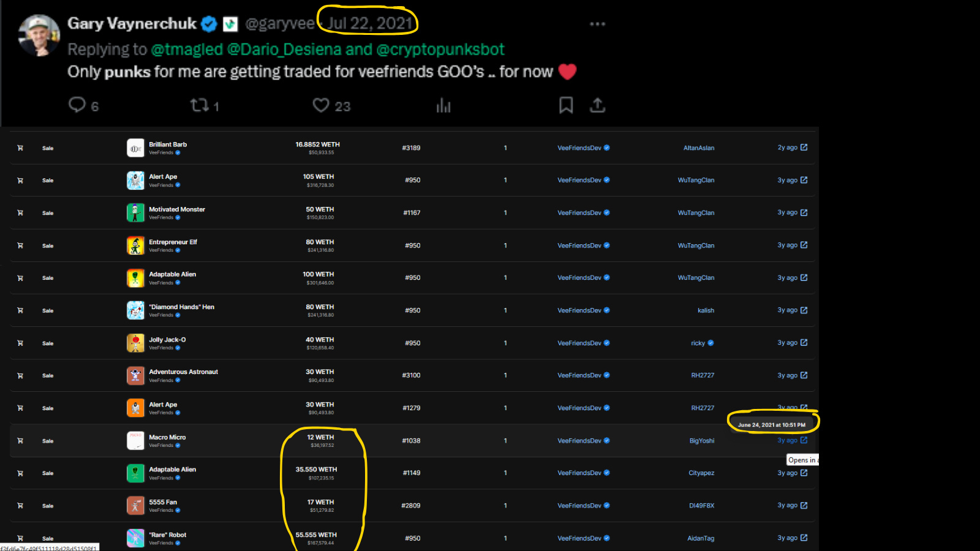View tweet analytics bar chart icon
This screenshot has width=980, height=551.
(443, 105)
